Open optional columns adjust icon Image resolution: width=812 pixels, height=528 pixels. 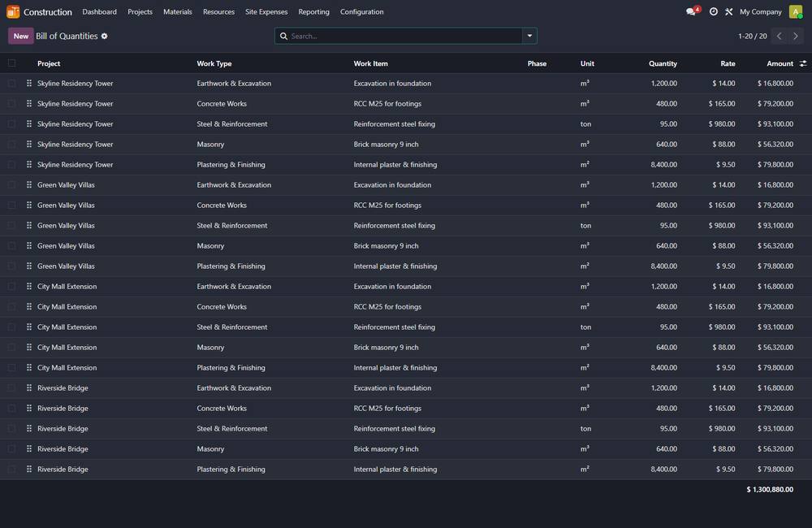[803, 63]
